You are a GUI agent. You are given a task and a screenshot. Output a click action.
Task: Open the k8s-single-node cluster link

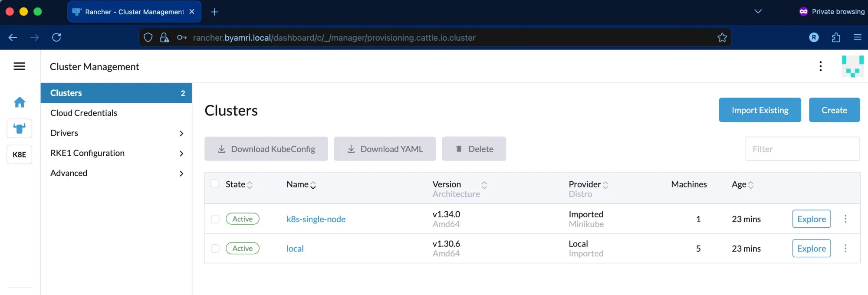[x=316, y=219]
